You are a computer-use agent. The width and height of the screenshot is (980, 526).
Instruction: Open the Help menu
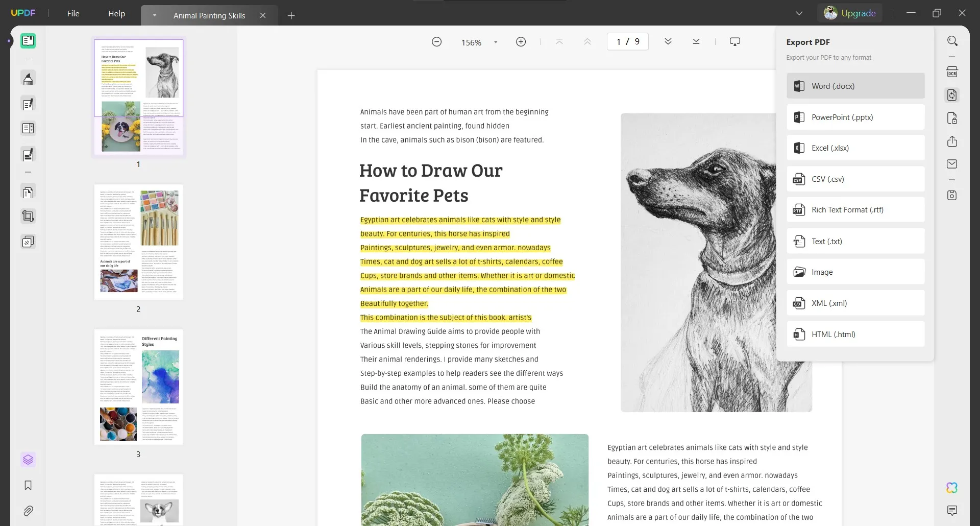[116, 13]
